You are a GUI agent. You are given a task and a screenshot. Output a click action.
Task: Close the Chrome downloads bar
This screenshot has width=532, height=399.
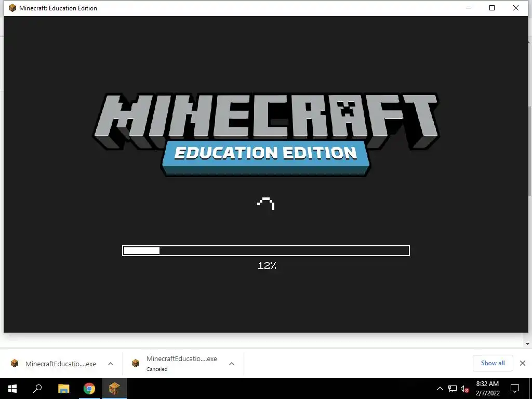(x=523, y=363)
